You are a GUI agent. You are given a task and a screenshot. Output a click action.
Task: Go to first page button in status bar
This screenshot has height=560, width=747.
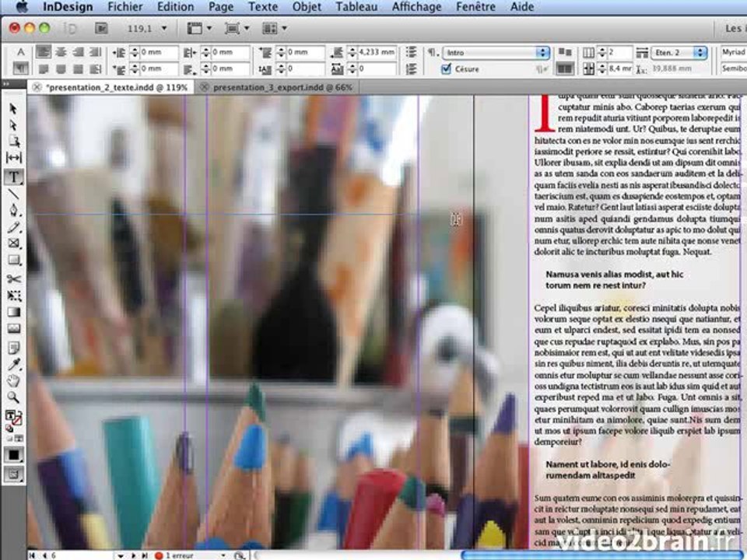click(33, 555)
